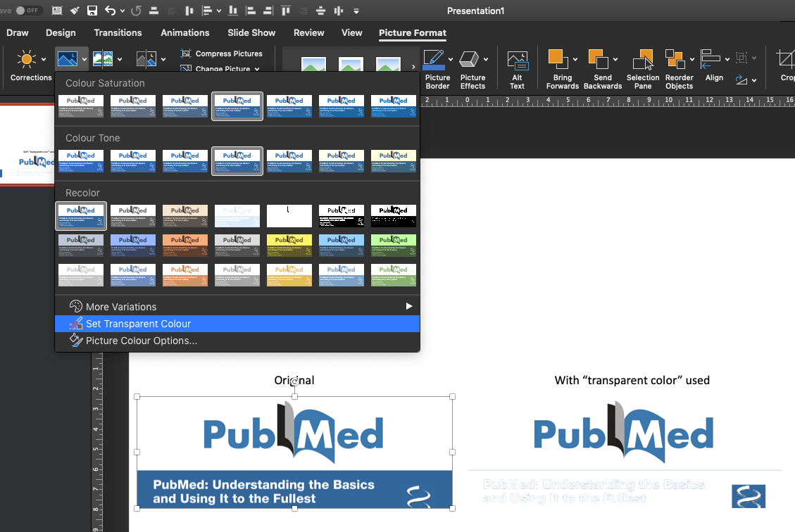Open the Picture Effects dropdown arrow
The image size is (795, 532).
486,59
